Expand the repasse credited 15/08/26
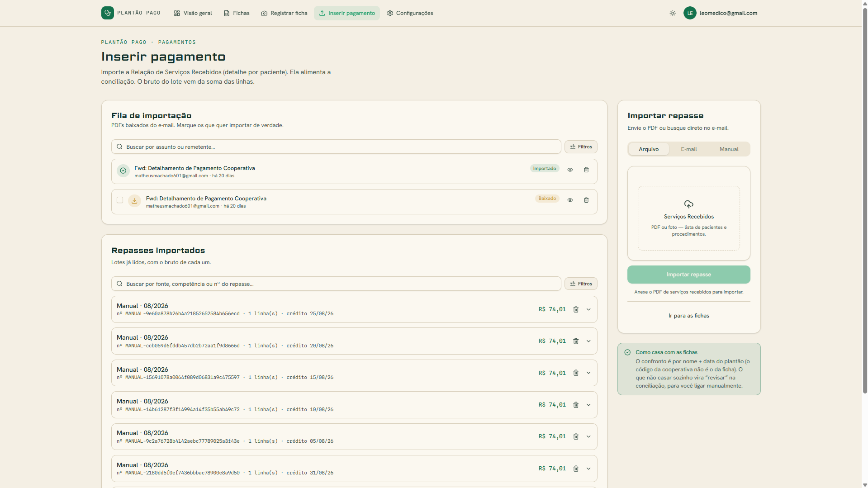This screenshot has height=488, width=868. click(x=588, y=373)
